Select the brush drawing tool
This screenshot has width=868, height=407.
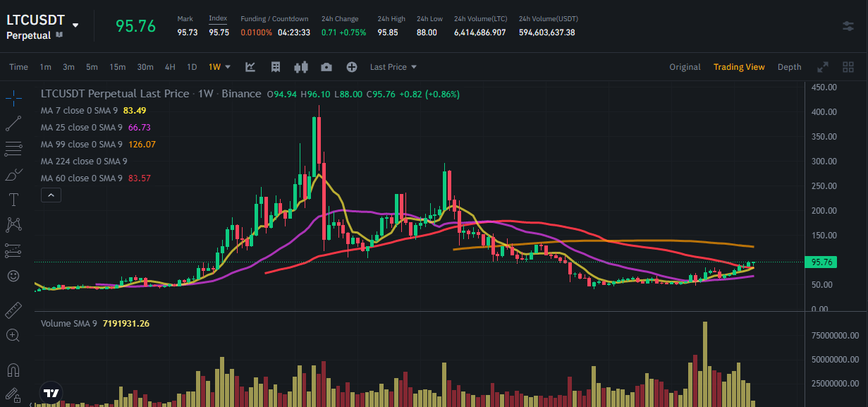13,174
